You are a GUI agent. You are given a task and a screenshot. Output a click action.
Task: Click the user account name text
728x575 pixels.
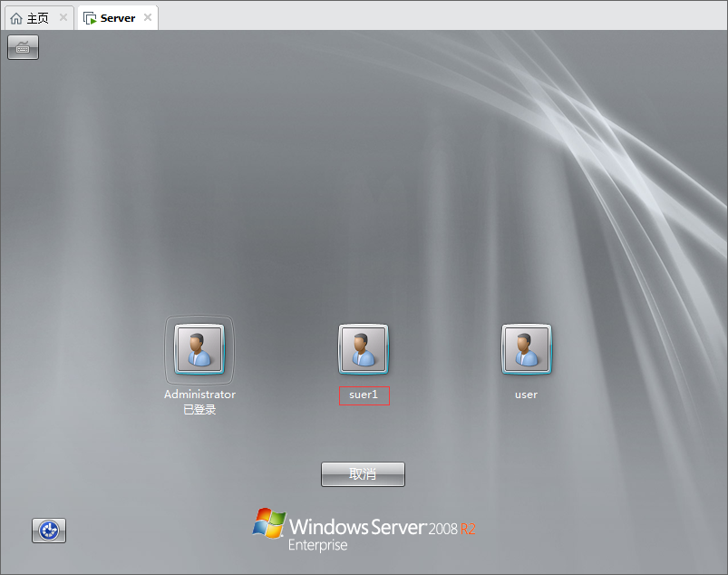click(526, 395)
